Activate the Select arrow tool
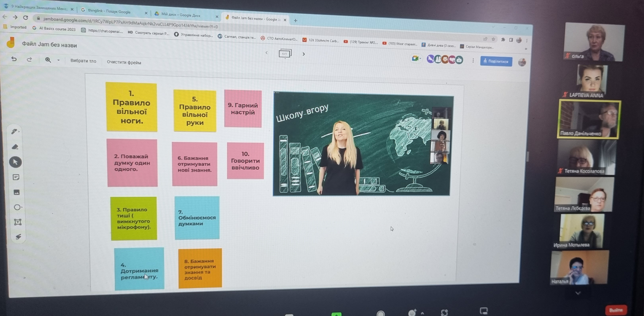The height and width of the screenshot is (316, 644). click(15, 162)
